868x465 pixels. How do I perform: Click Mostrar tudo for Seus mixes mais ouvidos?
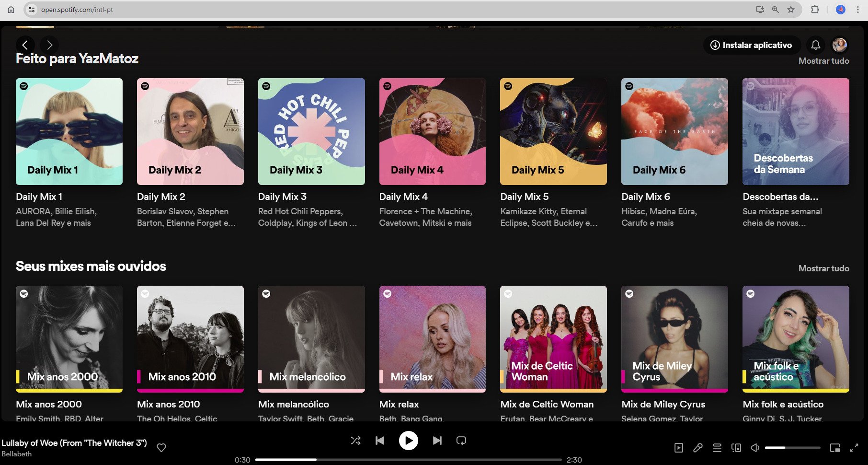click(824, 268)
